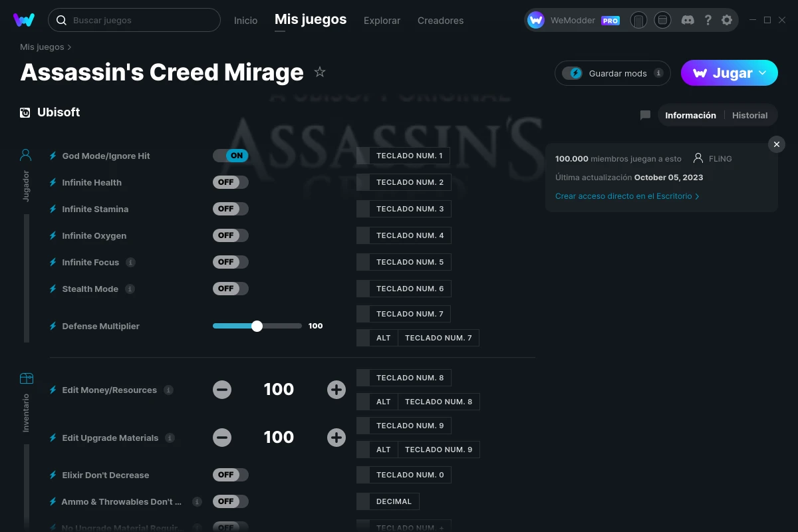Click the Buscar juegos search field
Screen dimensions: 798x532
[x=134, y=21]
